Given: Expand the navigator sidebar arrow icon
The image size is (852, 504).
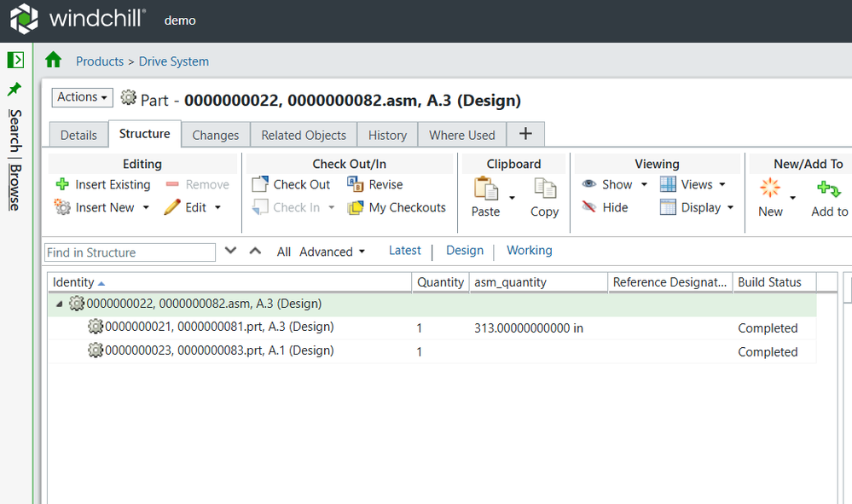Looking at the screenshot, I should [15, 60].
